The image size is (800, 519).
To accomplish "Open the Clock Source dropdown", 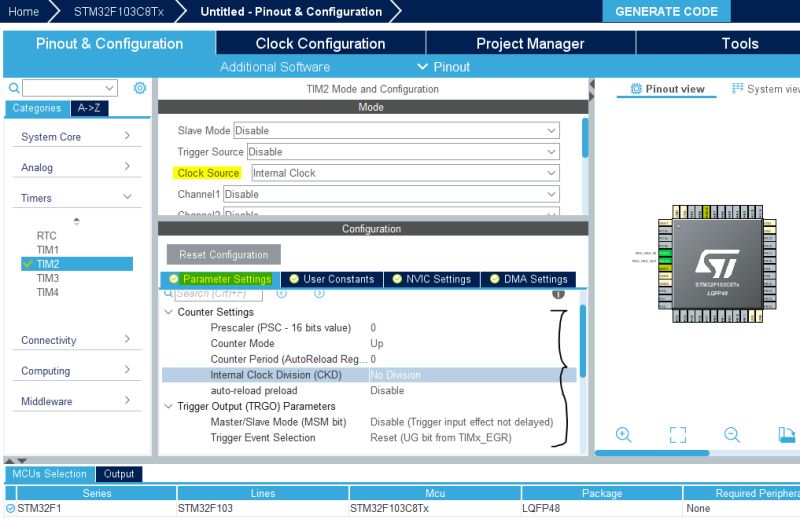I will pyautogui.click(x=405, y=174).
